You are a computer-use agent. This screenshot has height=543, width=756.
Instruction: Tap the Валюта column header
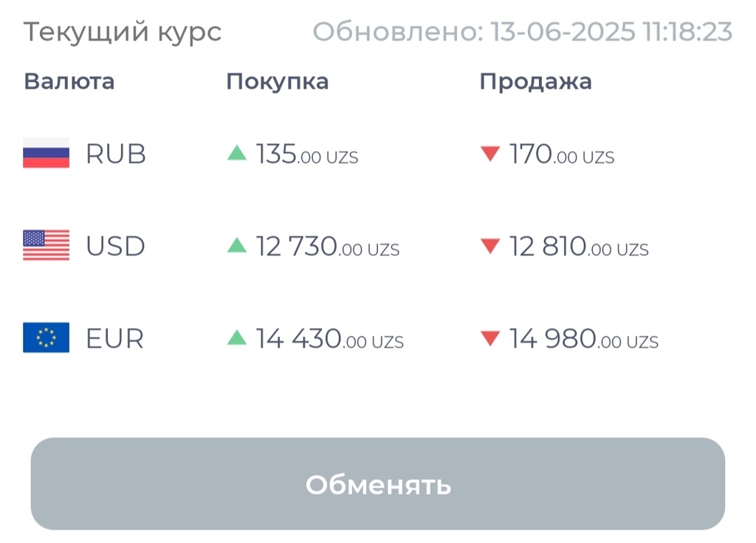pyautogui.click(x=69, y=81)
